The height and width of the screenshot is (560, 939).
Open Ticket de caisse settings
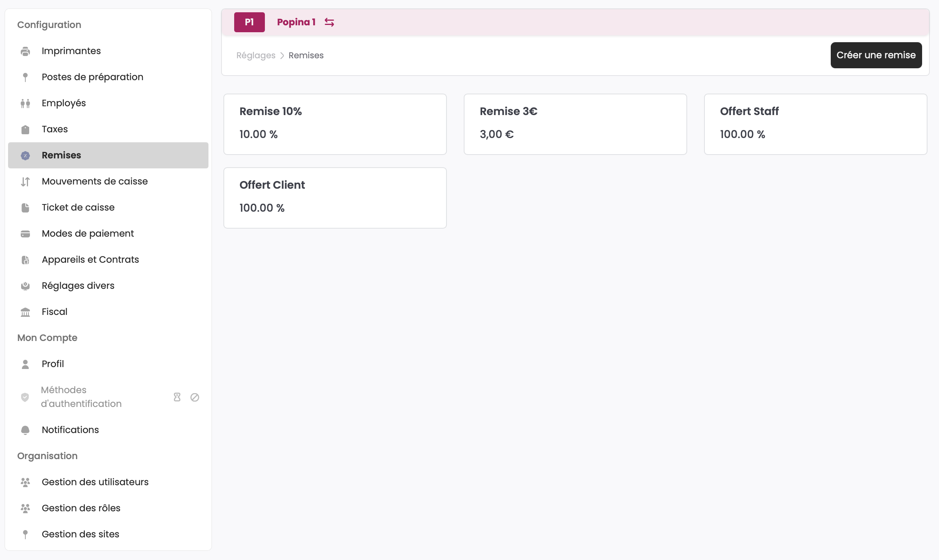(x=78, y=208)
